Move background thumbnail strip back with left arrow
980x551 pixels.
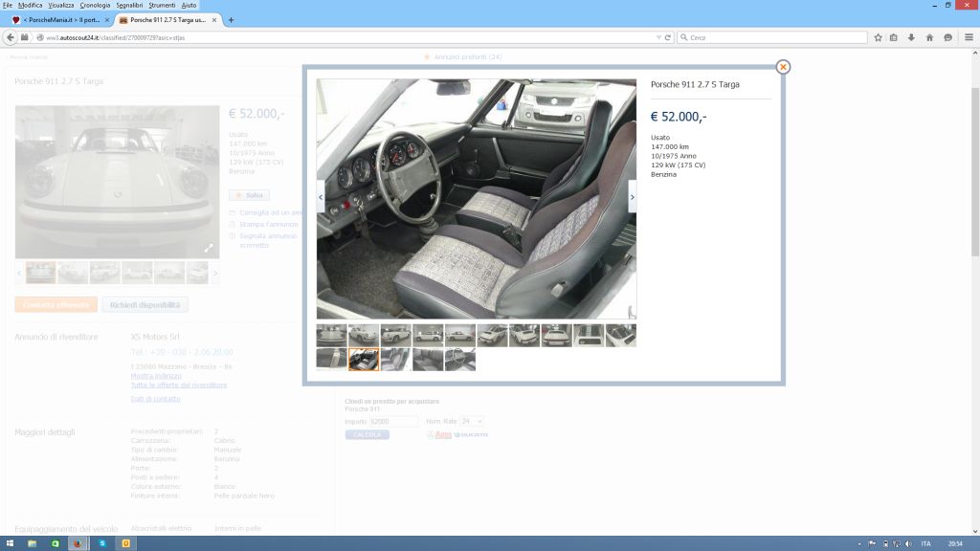(19, 273)
